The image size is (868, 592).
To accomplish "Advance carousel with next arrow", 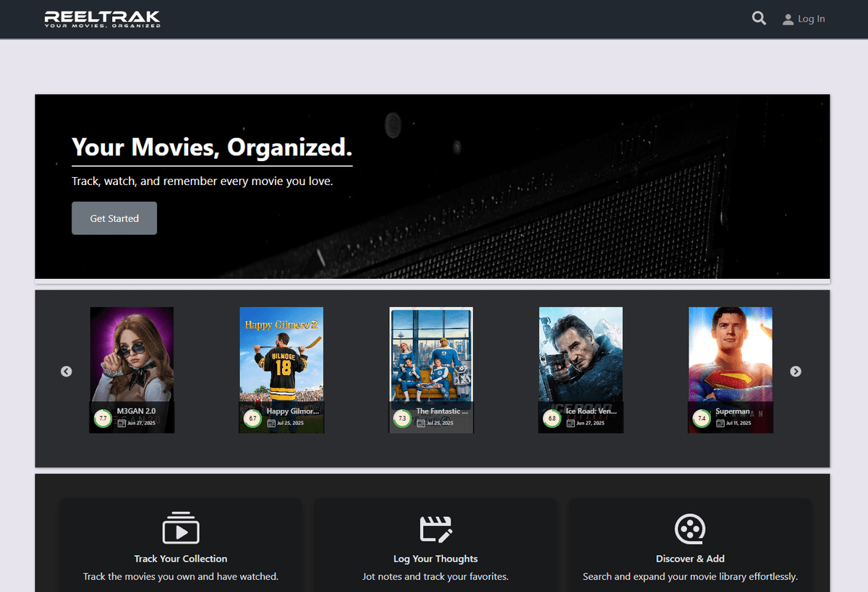I will 796,372.
